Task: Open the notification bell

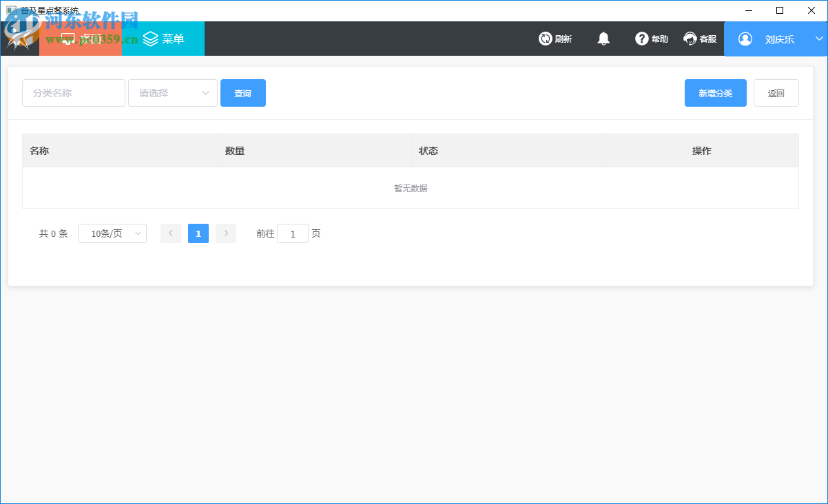Action: (603, 39)
